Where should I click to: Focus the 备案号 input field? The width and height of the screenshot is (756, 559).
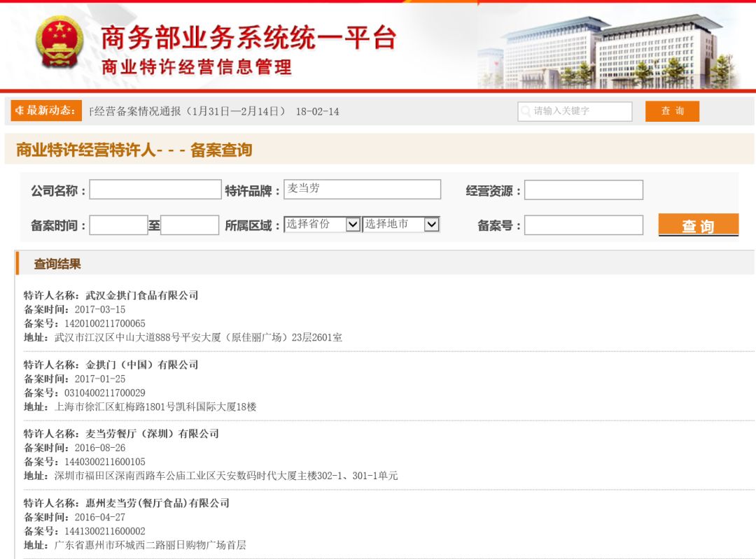[583, 225]
